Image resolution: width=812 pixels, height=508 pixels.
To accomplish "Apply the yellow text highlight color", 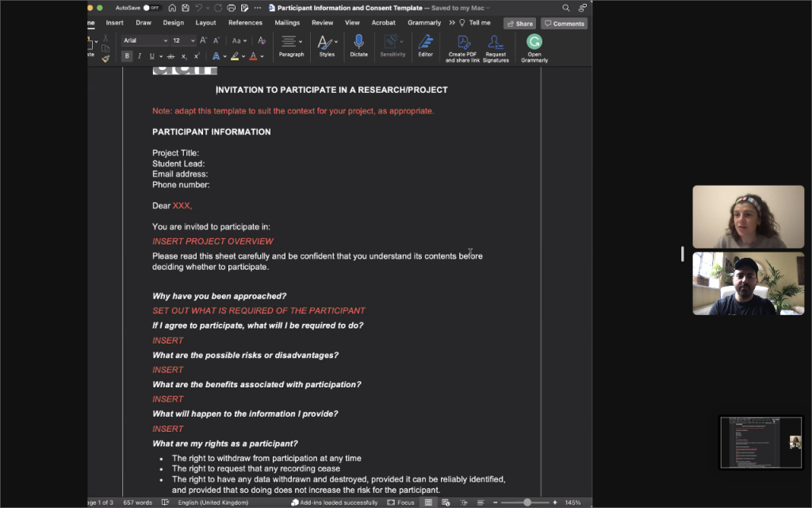I will pyautogui.click(x=235, y=56).
